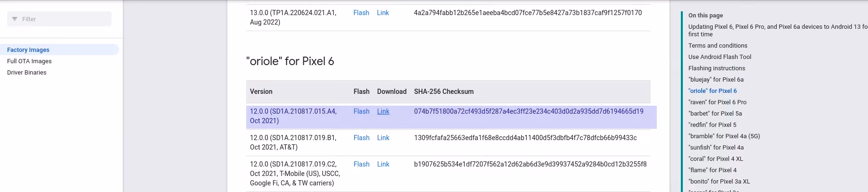Go to "sunfish" for Pixel 4a section
The height and width of the screenshot is (192, 868).
point(716,148)
